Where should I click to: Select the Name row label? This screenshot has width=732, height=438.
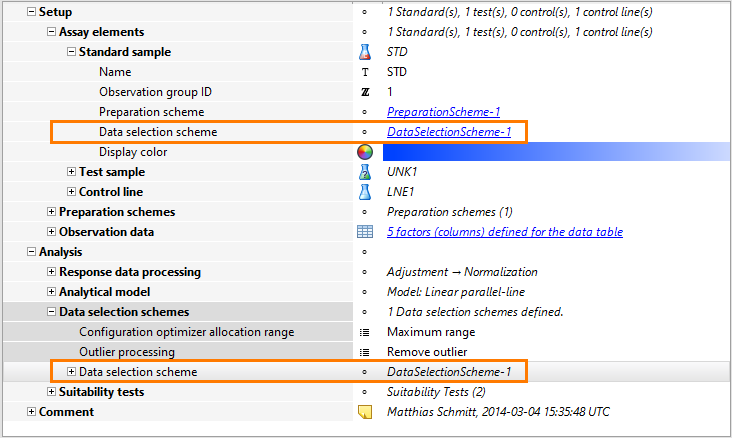pos(115,72)
